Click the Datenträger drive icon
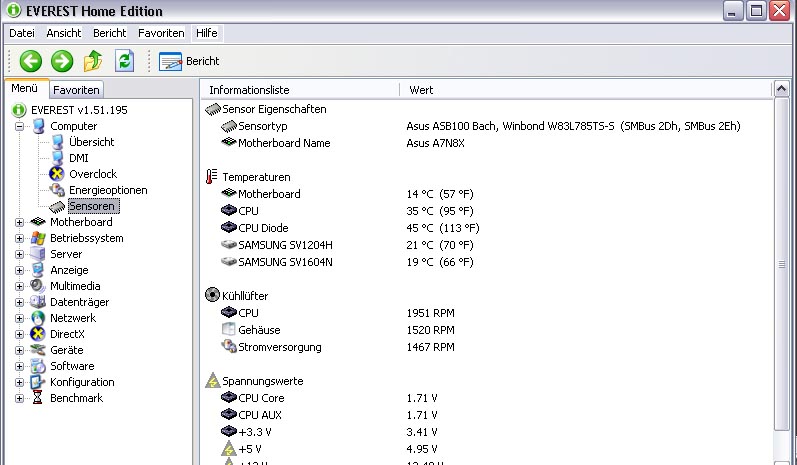The image size is (797, 465). coord(38,302)
